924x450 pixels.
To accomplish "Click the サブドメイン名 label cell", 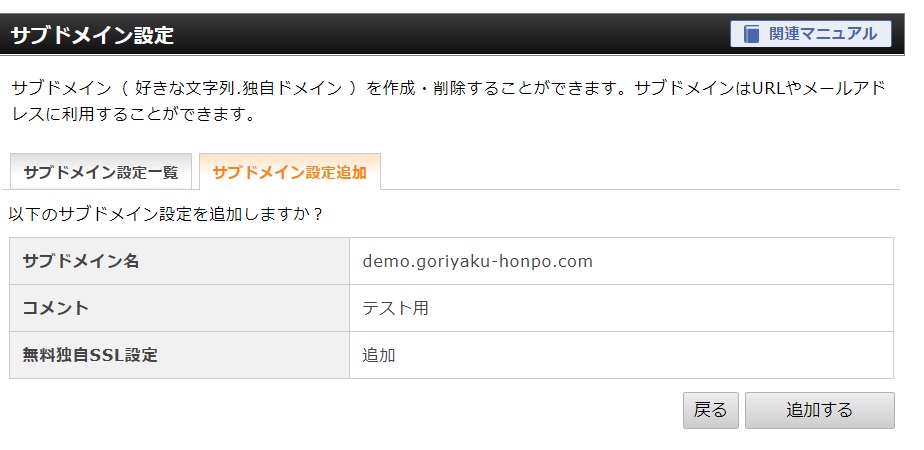I will click(179, 261).
